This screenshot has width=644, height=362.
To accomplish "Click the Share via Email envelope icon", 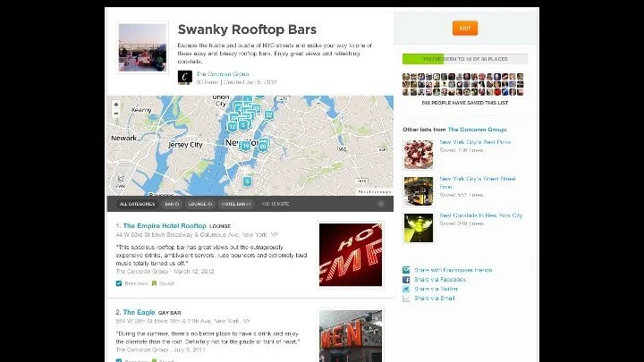I will click(406, 299).
